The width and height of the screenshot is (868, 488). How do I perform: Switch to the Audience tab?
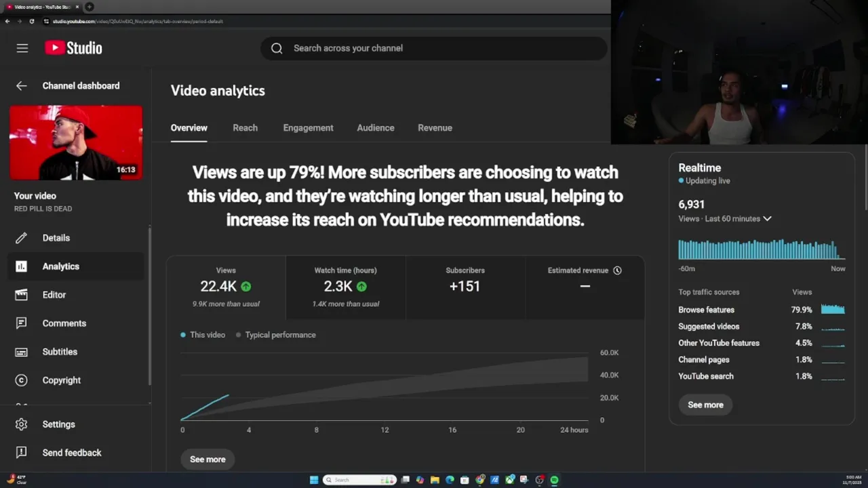coord(376,127)
